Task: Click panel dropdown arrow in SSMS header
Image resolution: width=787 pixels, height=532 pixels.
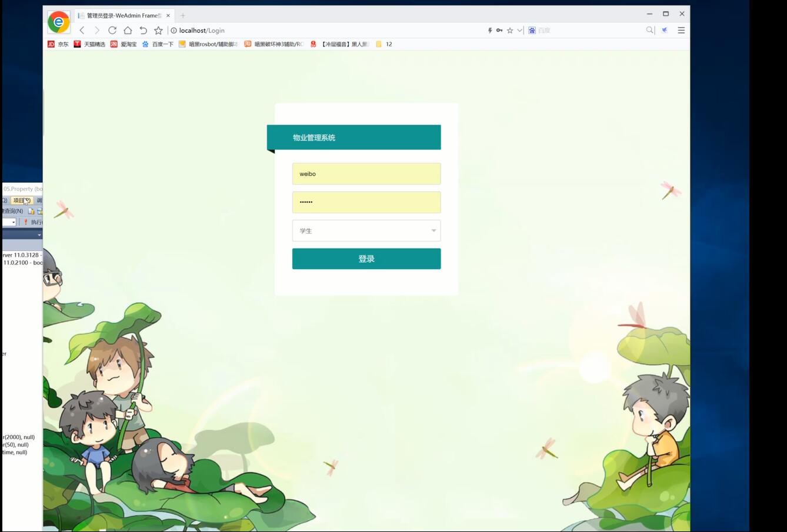Action: tap(39, 235)
